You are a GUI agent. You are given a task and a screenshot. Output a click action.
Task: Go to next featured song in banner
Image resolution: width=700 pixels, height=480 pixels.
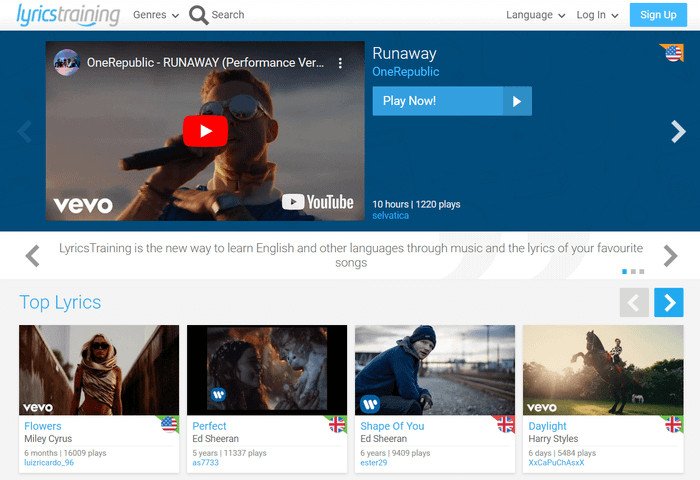coord(678,132)
